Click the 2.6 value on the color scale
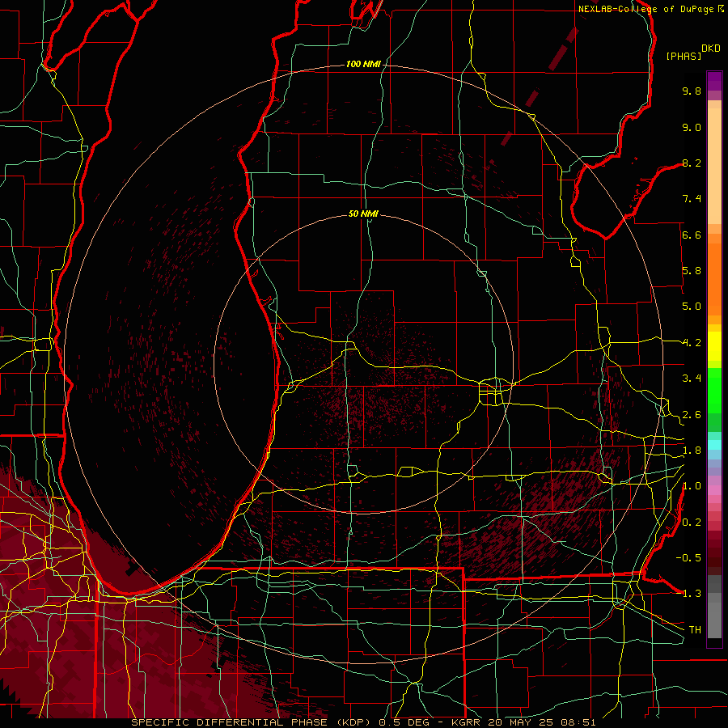 (x=692, y=415)
